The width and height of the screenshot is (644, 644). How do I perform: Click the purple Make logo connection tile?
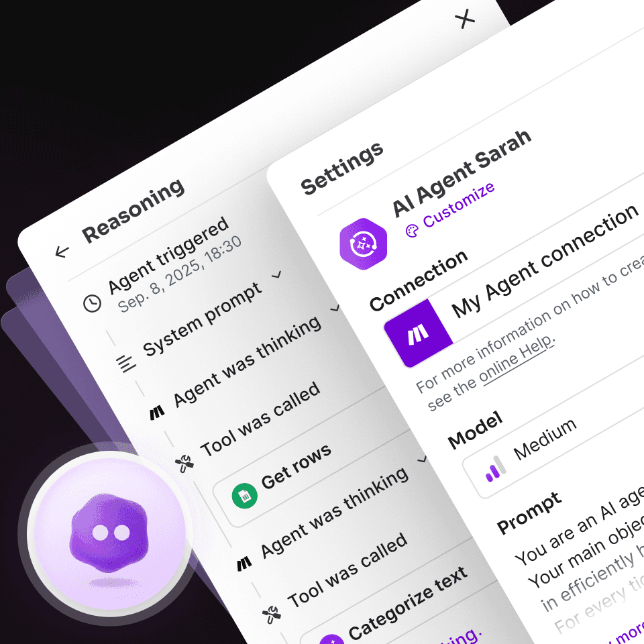point(418,333)
